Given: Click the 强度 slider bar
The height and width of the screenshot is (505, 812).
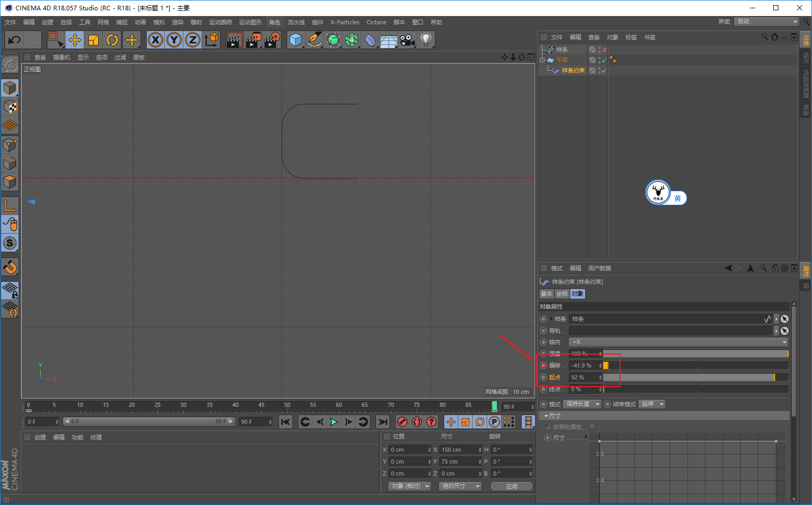Looking at the screenshot, I should (696, 354).
